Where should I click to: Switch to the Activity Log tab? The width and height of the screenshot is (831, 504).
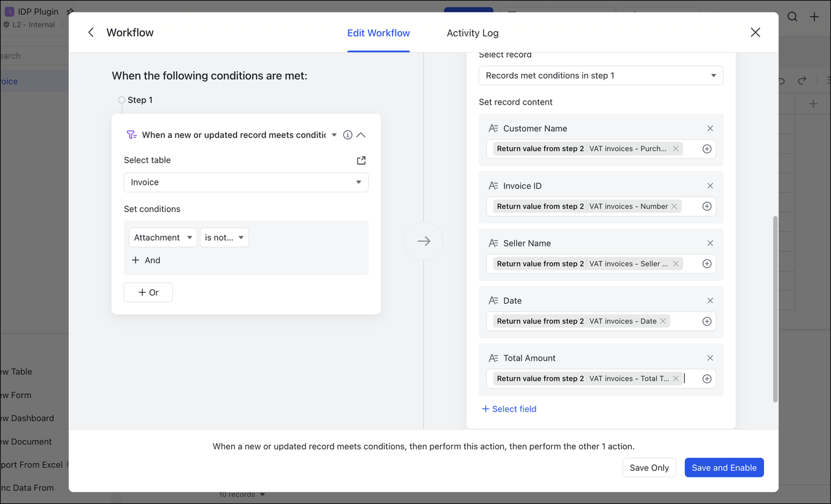click(x=472, y=33)
